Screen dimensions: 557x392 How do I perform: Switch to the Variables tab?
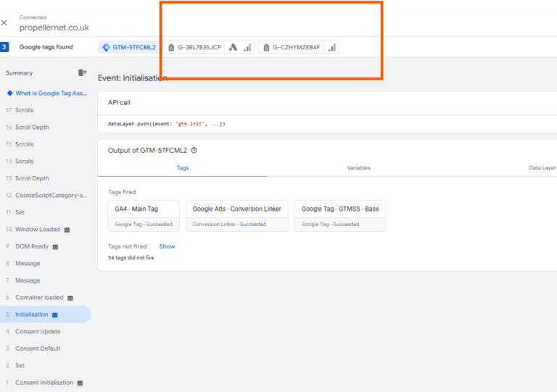click(x=358, y=167)
